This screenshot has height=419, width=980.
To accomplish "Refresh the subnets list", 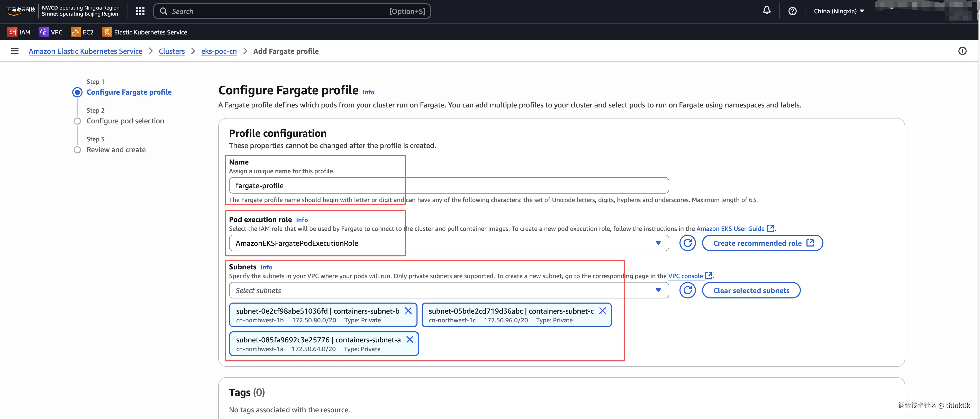I will coord(687,290).
